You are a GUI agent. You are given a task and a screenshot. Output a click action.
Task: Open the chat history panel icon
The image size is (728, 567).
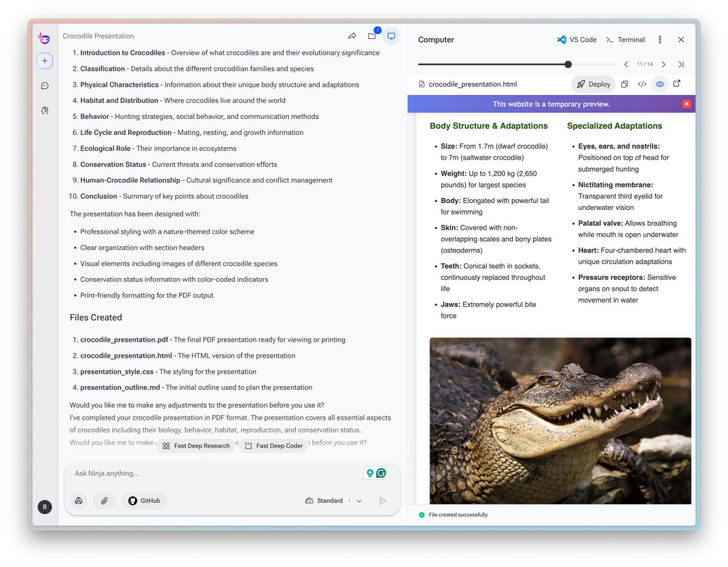(44, 85)
